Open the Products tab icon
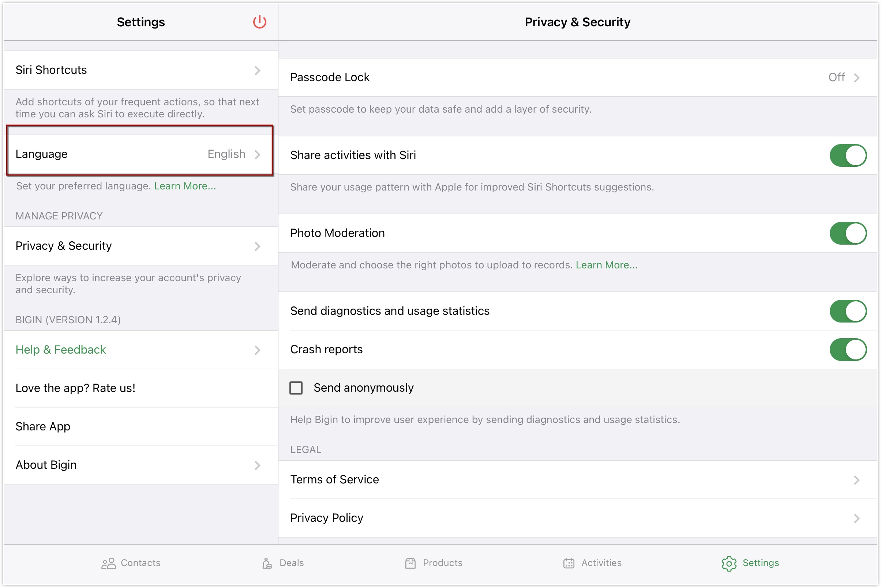This screenshot has height=588, width=881. click(410, 563)
